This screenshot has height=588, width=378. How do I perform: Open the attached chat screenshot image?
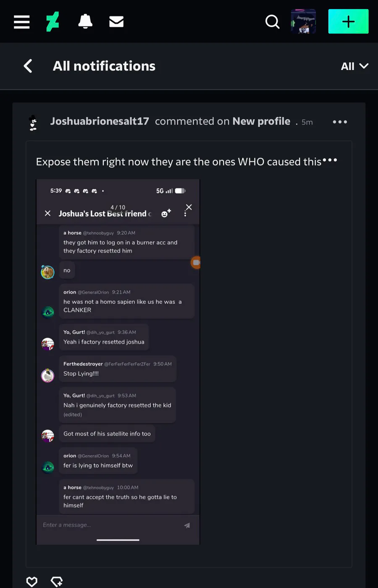(x=118, y=361)
